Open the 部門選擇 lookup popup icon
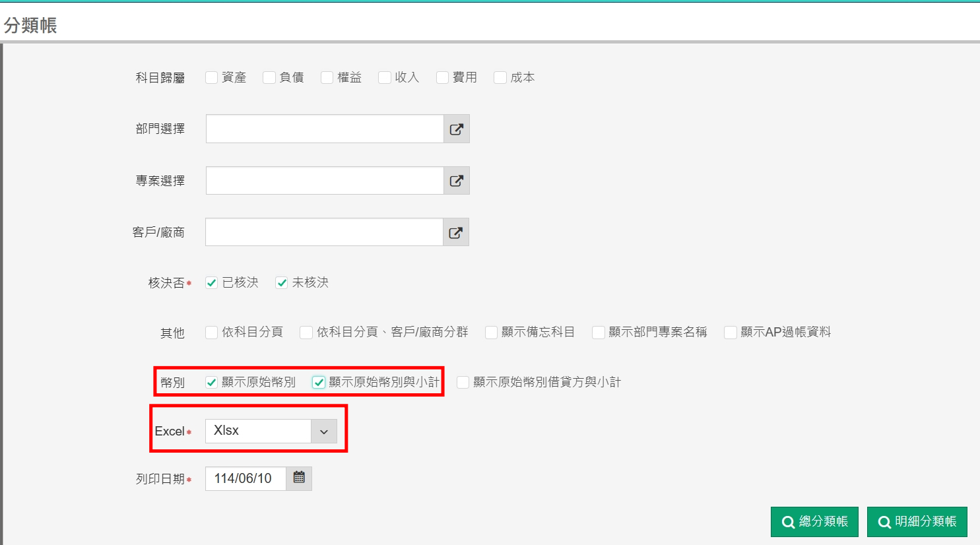Image resolution: width=980 pixels, height=545 pixels. pos(456,129)
